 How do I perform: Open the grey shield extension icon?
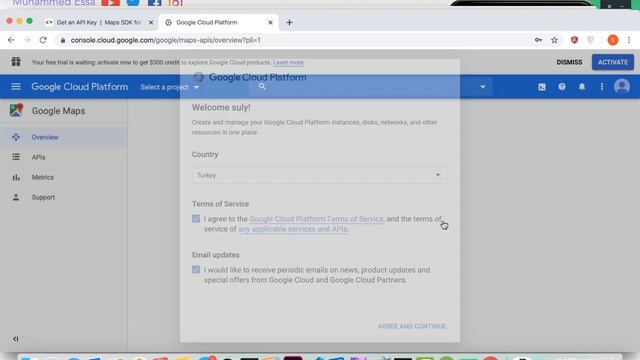tap(590, 40)
